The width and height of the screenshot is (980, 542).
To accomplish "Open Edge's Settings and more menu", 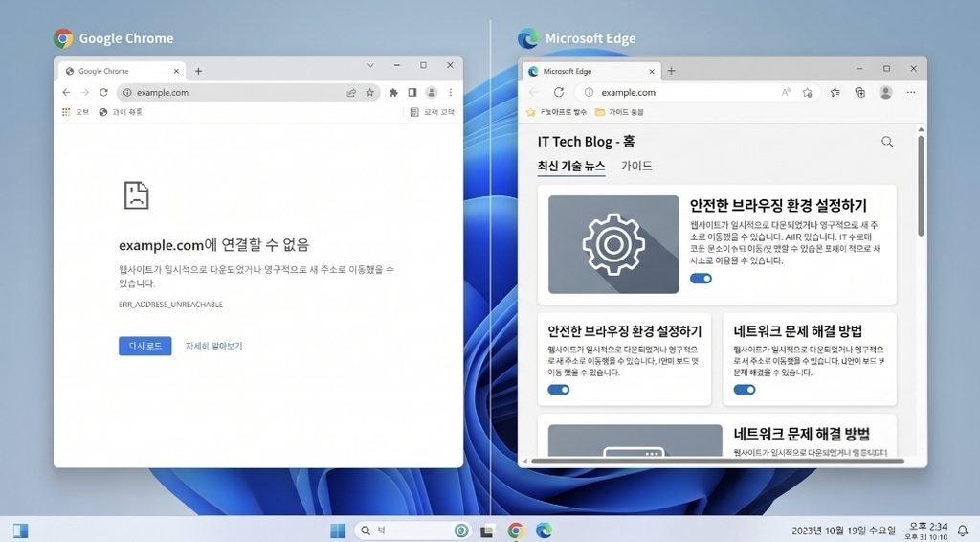I will 911,93.
